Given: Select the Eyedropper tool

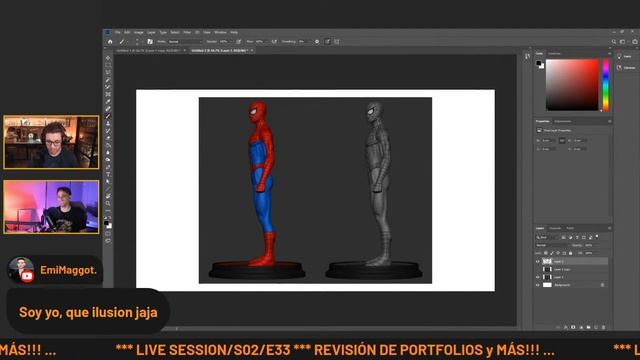Looking at the screenshot, I should [108, 101].
